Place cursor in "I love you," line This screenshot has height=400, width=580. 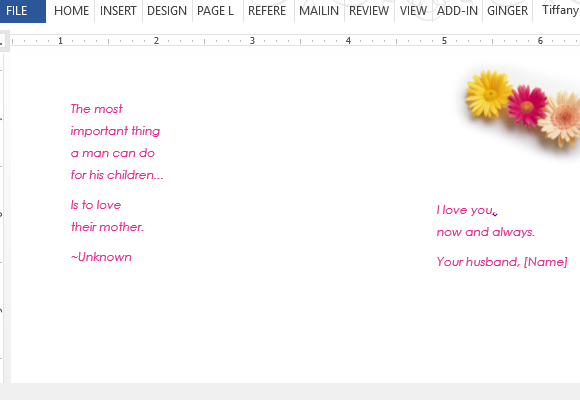pos(467,210)
